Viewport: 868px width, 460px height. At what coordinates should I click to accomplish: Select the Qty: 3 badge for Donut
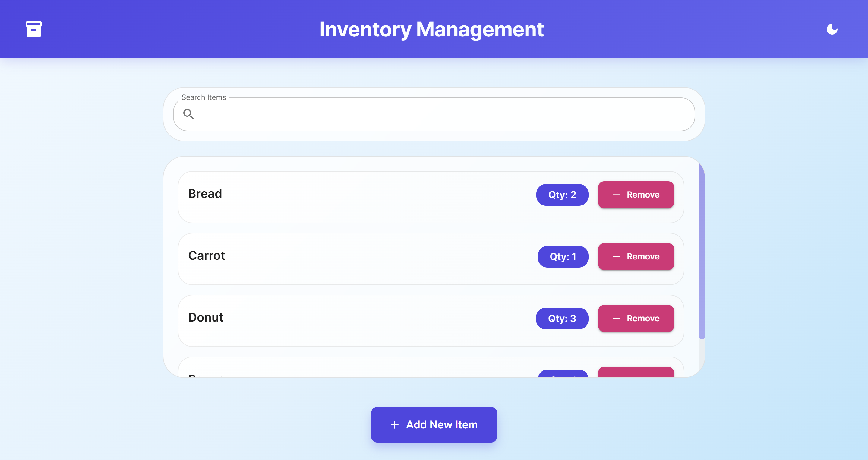click(x=562, y=318)
